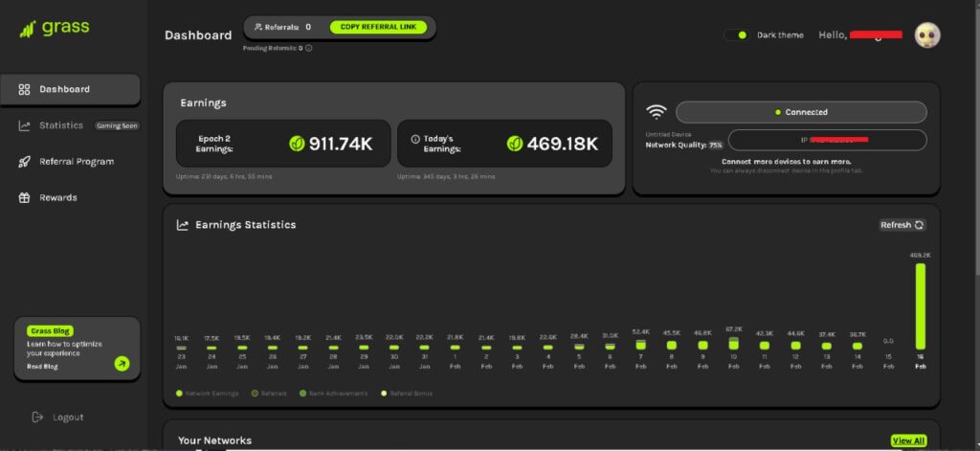This screenshot has width=980, height=451.
Task: Select the 7 Feb bar showing 52.4K
Action: [x=640, y=345]
